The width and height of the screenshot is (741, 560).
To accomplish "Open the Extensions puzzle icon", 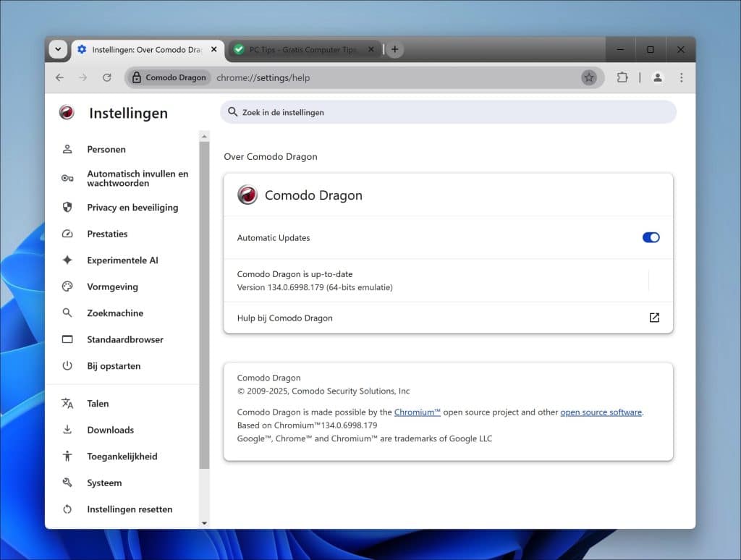I will click(622, 77).
